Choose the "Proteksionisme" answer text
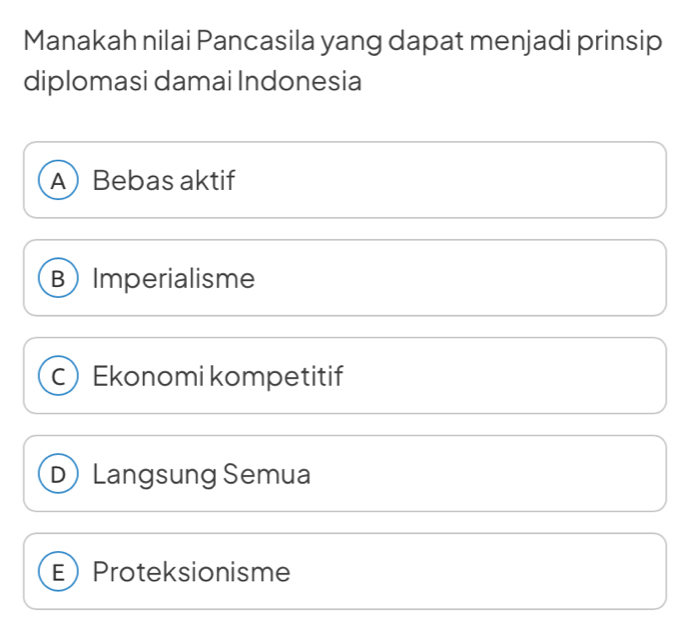 (191, 572)
